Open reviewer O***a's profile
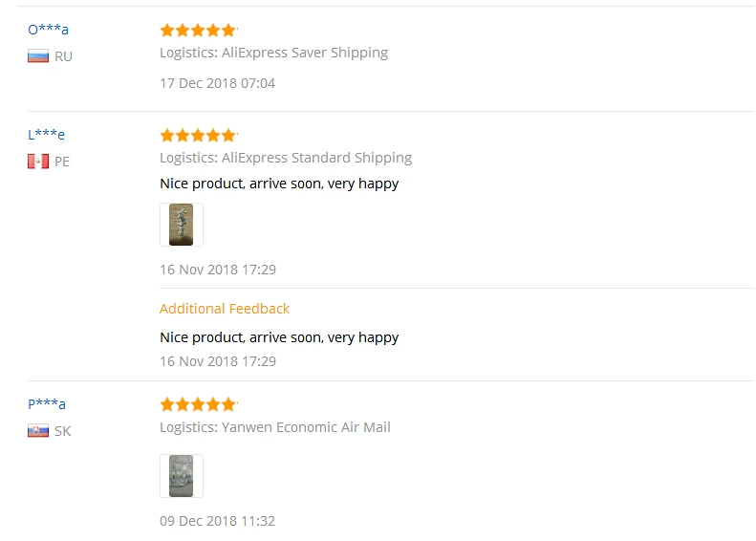This screenshot has width=756, height=541. pyautogui.click(x=48, y=30)
